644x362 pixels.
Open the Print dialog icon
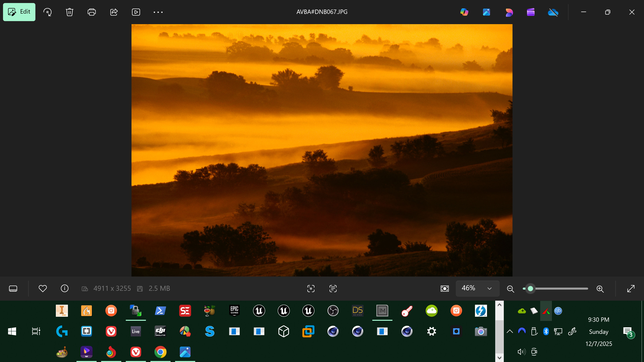click(x=92, y=12)
